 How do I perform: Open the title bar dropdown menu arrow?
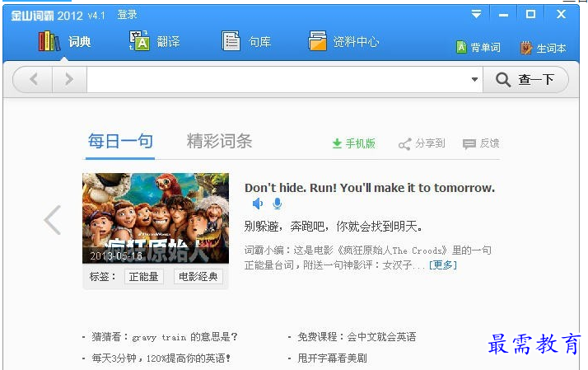click(476, 14)
